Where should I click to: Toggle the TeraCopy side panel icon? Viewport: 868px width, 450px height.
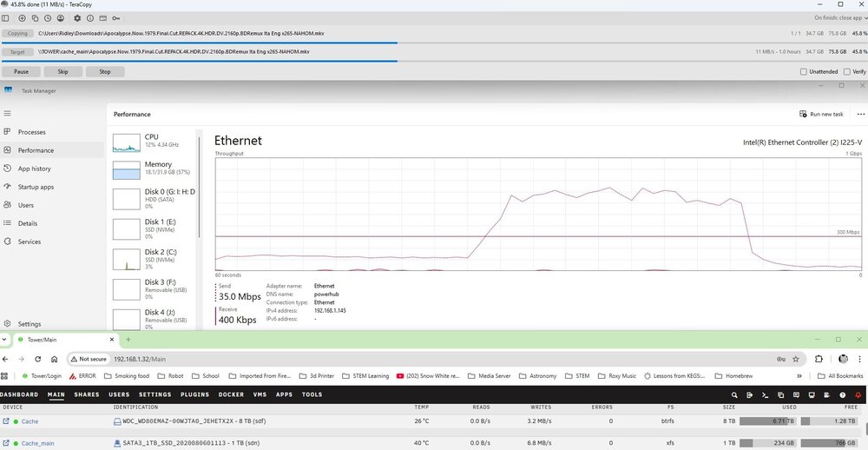click(x=5, y=18)
